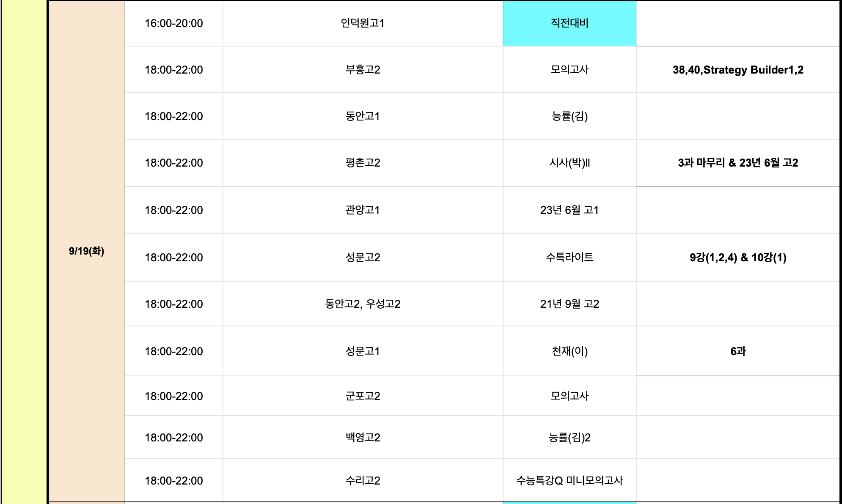Screen dimensions: 842x504
Task: Click the cyan 직전대비 cell
Action: [x=570, y=23]
